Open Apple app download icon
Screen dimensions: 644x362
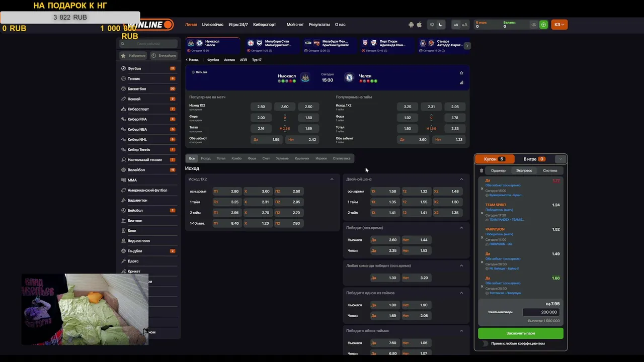419,25
